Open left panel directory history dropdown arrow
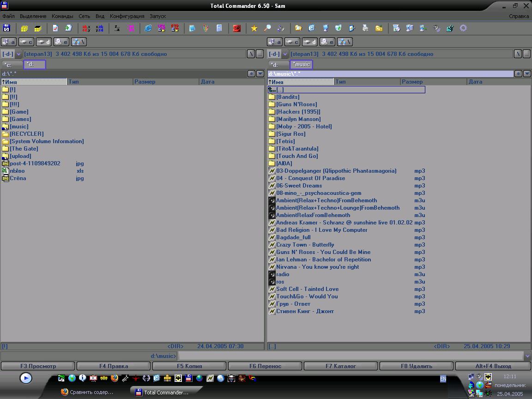The width and height of the screenshot is (532, 399). [x=260, y=73]
